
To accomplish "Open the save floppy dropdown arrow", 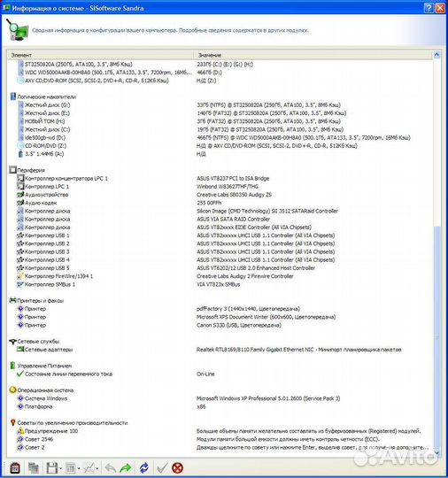I will coord(61,468).
